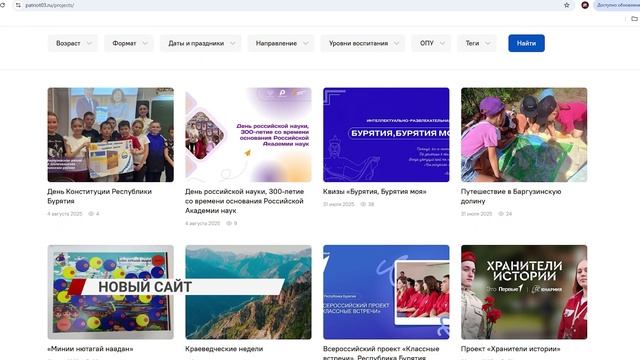This screenshot has width=640, height=360.
Task: Reload the page with the refresh icon
Action: click(x=2, y=5)
